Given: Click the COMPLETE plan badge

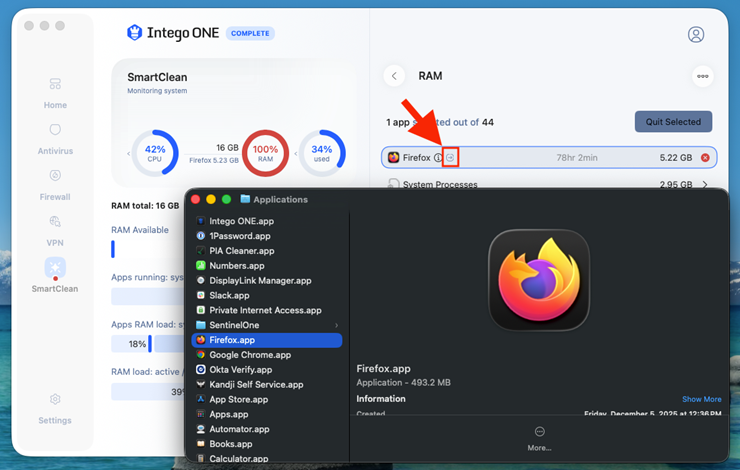Looking at the screenshot, I should (x=250, y=34).
